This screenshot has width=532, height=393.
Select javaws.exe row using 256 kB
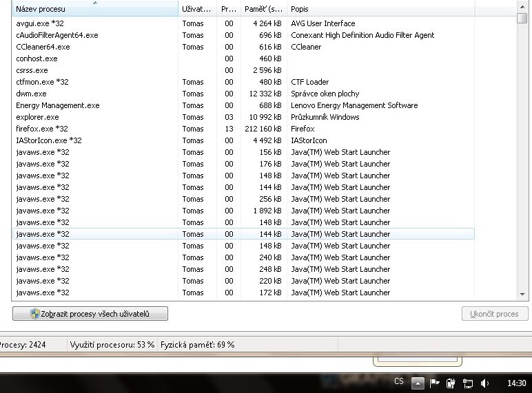pos(243,199)
